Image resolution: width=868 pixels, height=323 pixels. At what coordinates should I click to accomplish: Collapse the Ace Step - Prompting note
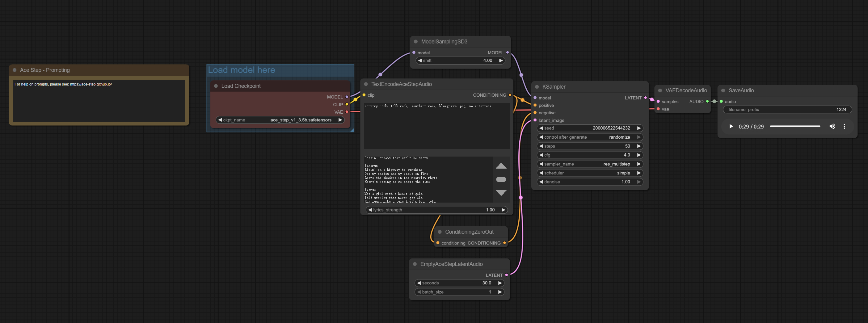coord(15,70)
